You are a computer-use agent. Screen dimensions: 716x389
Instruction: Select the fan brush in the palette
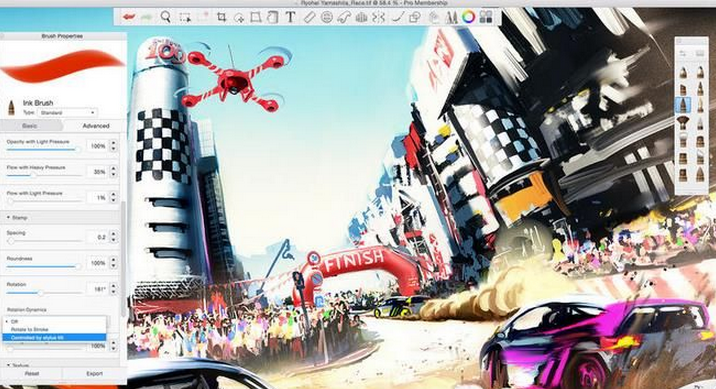683,122
